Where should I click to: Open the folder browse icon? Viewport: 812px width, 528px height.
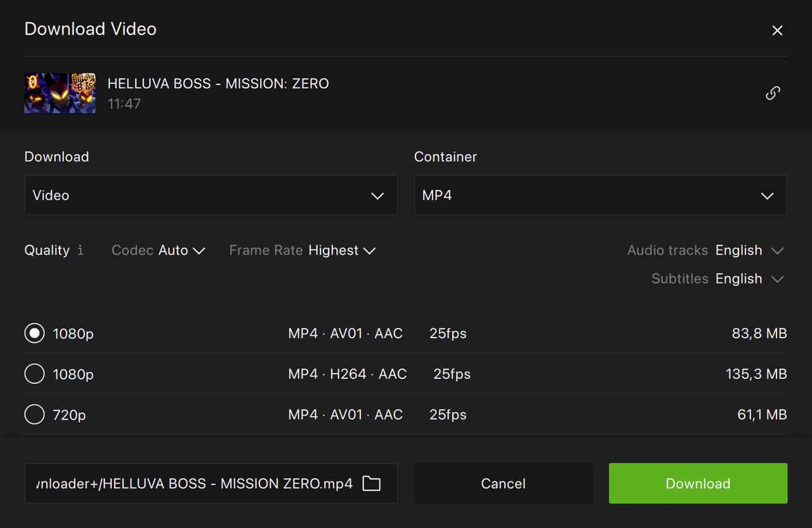point(371,484)
